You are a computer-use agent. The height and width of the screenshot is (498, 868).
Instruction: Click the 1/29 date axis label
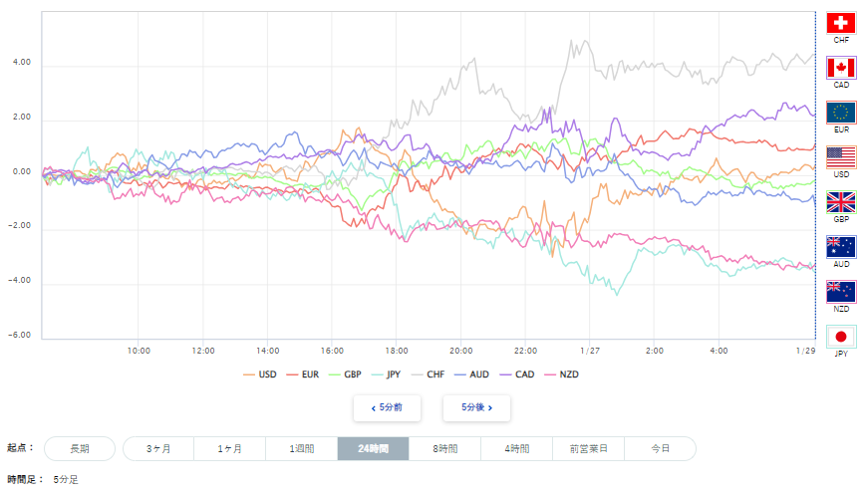coord(805,351)
